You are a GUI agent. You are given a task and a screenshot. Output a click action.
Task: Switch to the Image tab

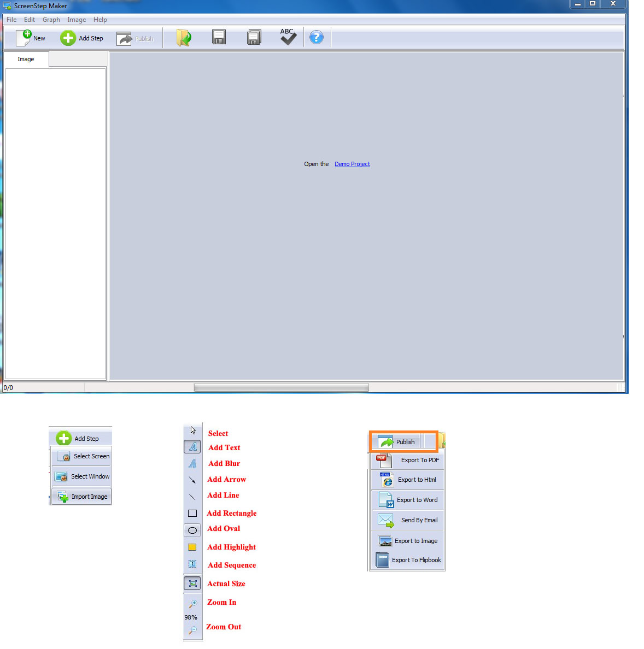click(x=26, y=59)
